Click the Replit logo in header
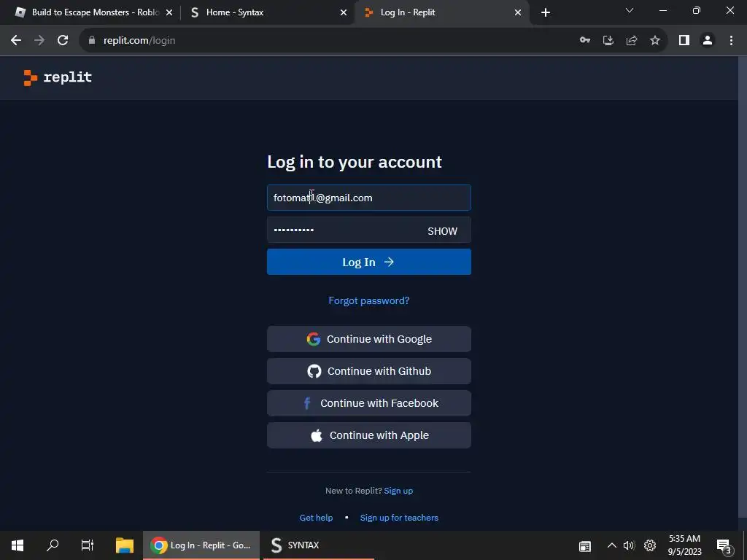This screenshot has height=560, width=747. click(x=58, y=77)
